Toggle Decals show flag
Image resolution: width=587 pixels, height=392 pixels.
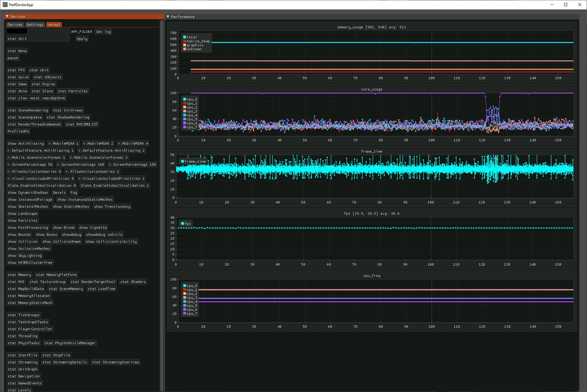point(59,192)
